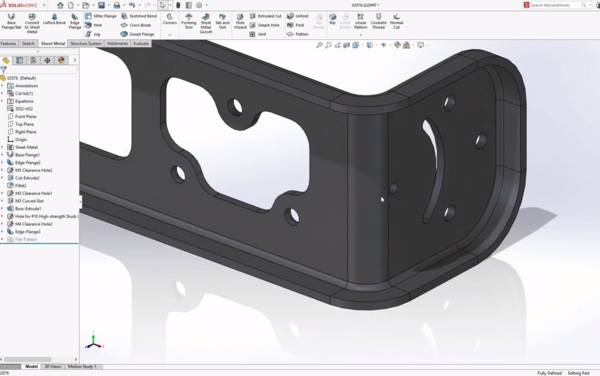Expand the Cut list(1) node
This screenshot has height=376, width=600.
[2, 93]
